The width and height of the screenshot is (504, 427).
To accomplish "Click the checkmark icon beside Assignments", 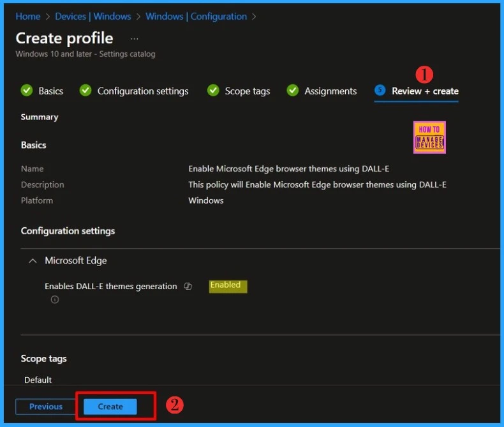I will (x=292, y=91).
